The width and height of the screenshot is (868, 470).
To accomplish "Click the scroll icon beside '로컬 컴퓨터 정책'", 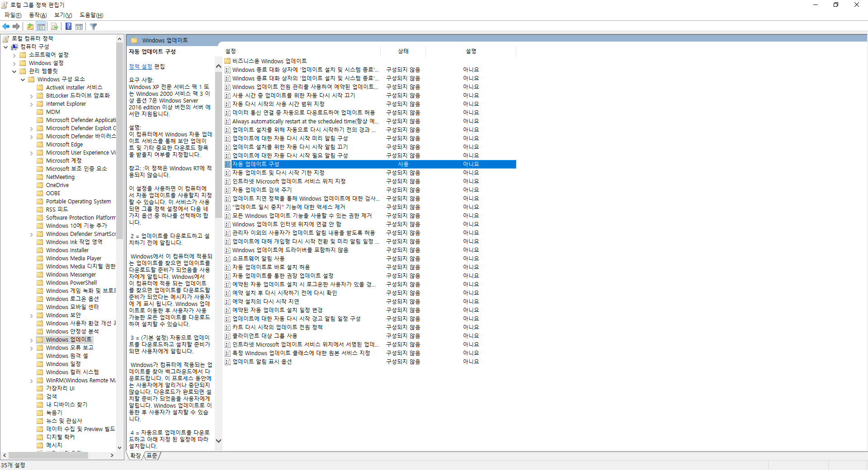I will click(6, 38).
